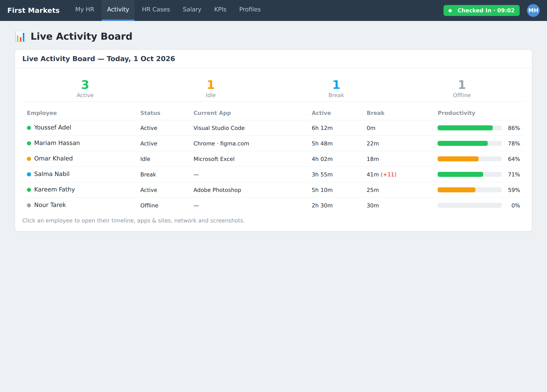
Task: Open the Salary tab
Action: tap(192, 10)
